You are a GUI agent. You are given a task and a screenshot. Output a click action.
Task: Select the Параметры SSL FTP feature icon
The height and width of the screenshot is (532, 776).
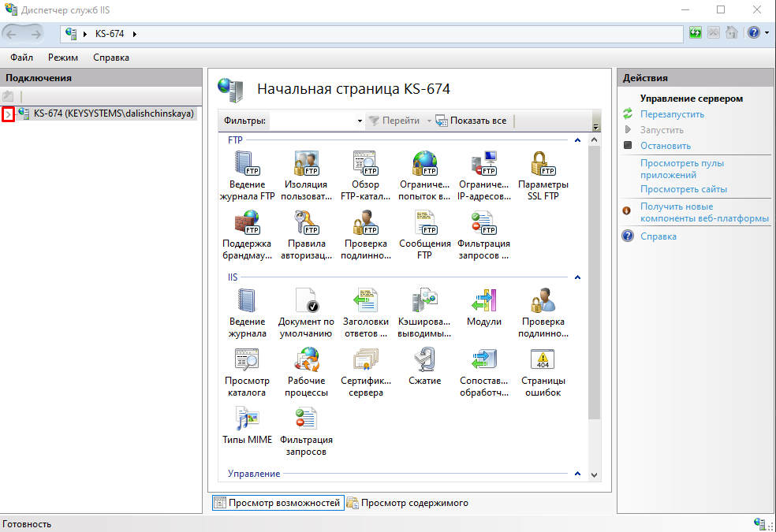[x=542, y=163]
